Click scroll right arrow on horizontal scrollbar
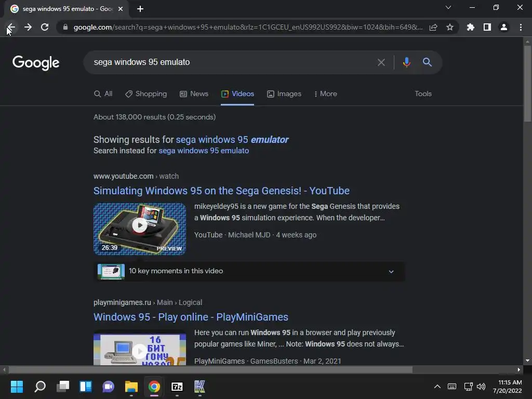Viewport: 532px width, 399px height. click(x=519, y=369)
